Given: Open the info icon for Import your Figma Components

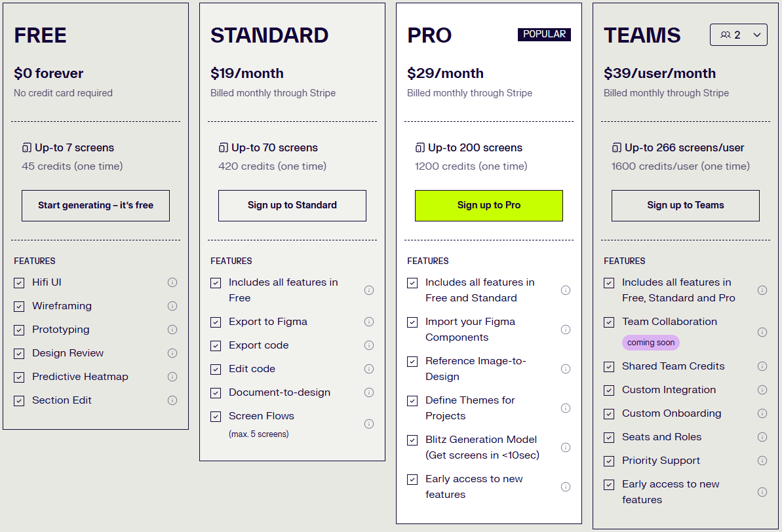Looking at the screenshot, I should point(565,330).
